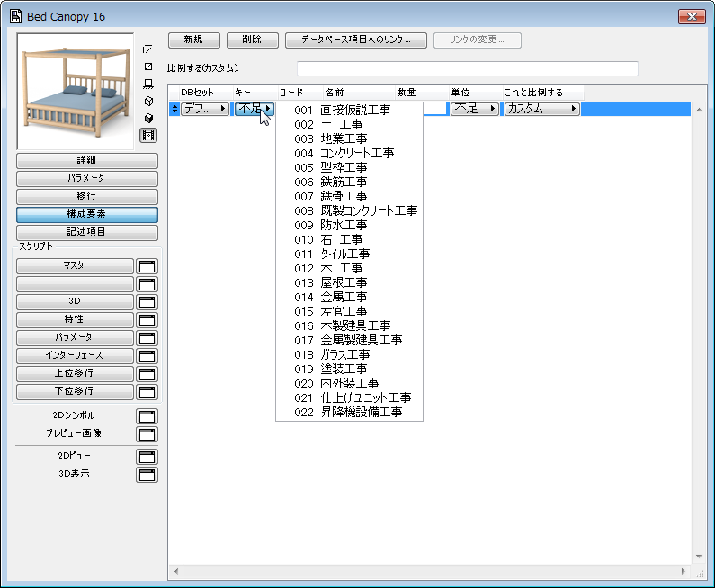The width and height of the screenshot is (715, 588).
Task: Open 下位移行 script window icon
Action: pos(147,392)
